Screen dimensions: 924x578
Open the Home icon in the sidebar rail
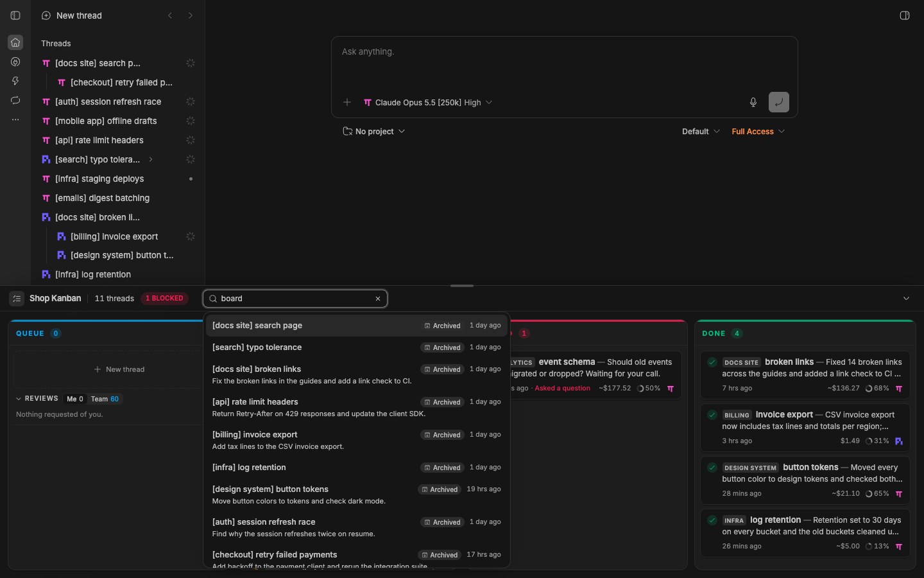(x=15, y=42)
